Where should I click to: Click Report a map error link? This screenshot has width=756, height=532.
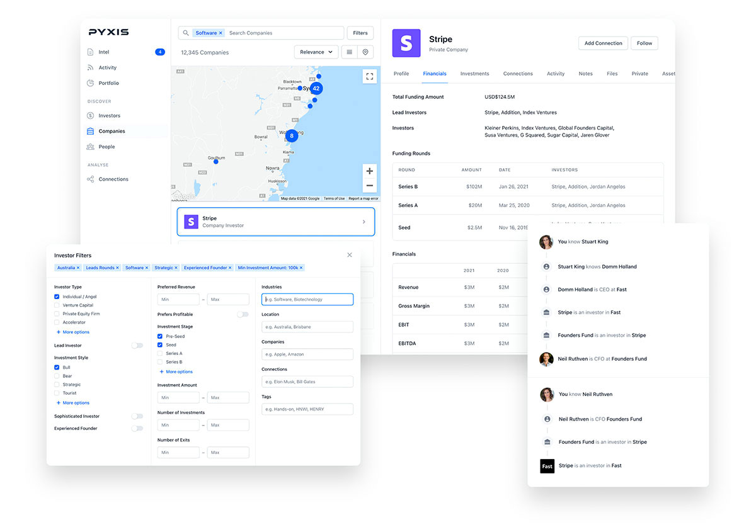click(364, 198)
